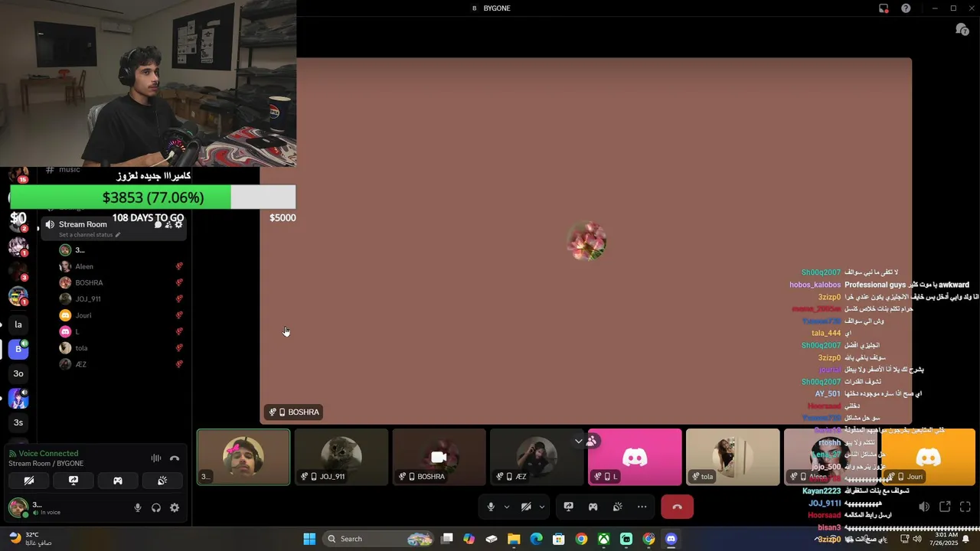Select JOJ_911 in voice member list
The image size is (980, 551).
pos(122,299)
